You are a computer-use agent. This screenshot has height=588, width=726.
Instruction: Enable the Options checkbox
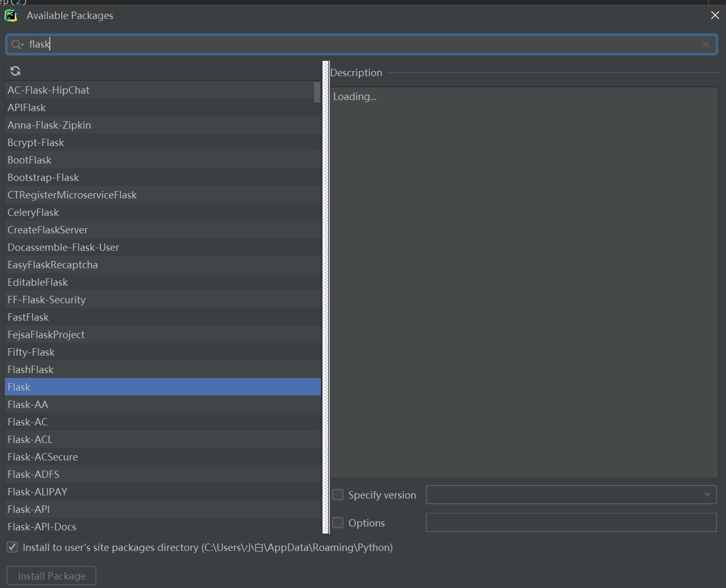(x=338, y=523)
